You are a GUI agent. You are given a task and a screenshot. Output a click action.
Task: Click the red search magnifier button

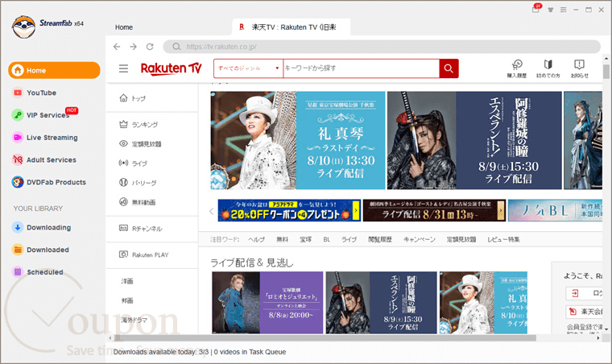click(449, 68)
